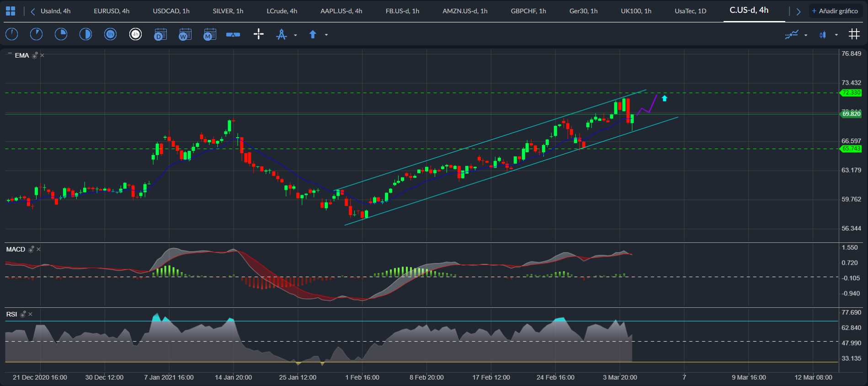
Task: Toggle the chart grid hash icon
Action: [854, 34]
